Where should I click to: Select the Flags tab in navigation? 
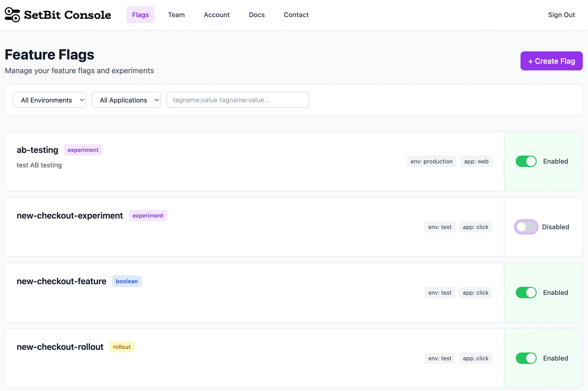tap(140, 15)
